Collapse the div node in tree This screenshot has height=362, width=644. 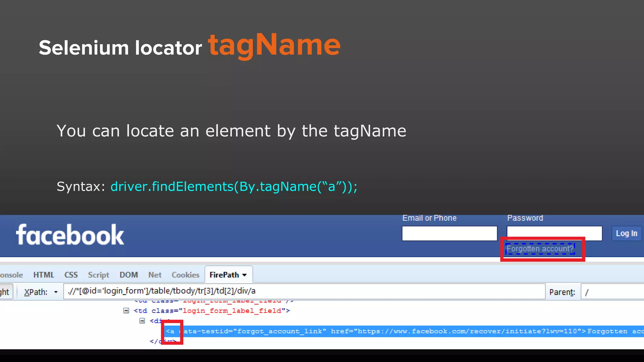(142, 321)
